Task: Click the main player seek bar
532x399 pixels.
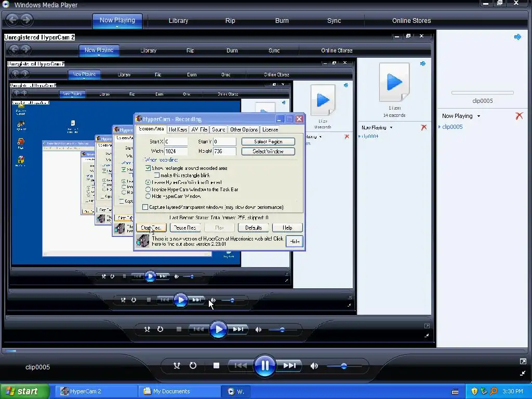Action: point(265,351)
